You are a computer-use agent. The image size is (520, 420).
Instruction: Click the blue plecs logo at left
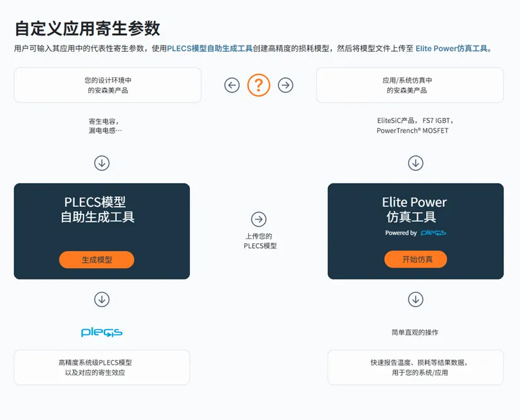(102, 332)
